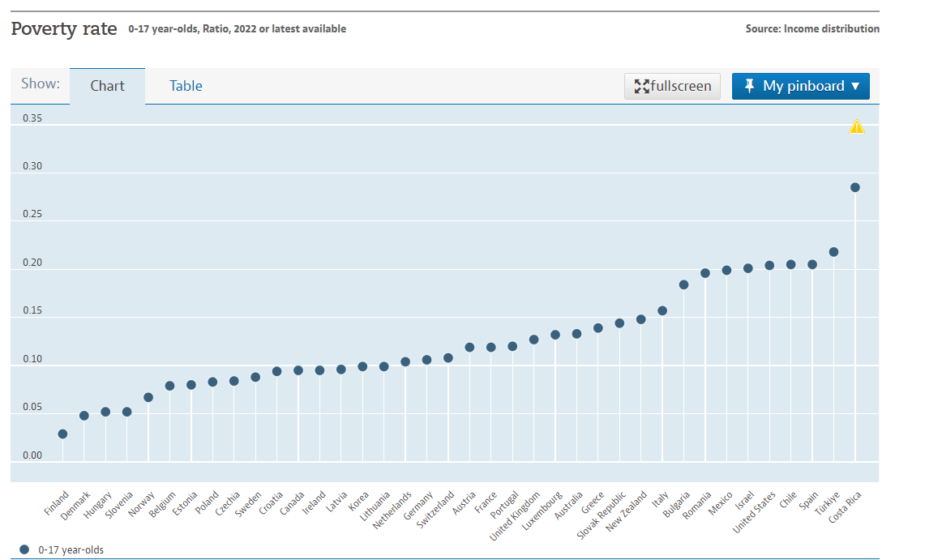
Task: Click the Bulgaria data point
Action: point(683,284)
